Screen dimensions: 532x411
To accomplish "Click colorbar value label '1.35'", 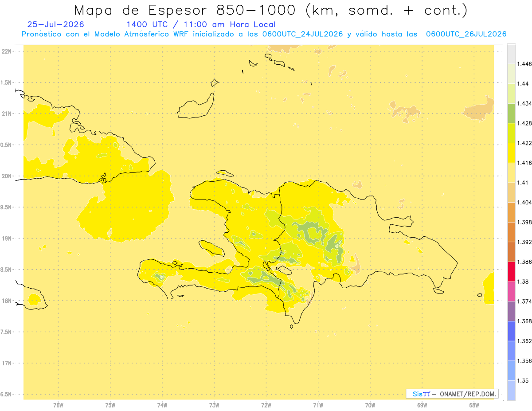I will point(523,380).
